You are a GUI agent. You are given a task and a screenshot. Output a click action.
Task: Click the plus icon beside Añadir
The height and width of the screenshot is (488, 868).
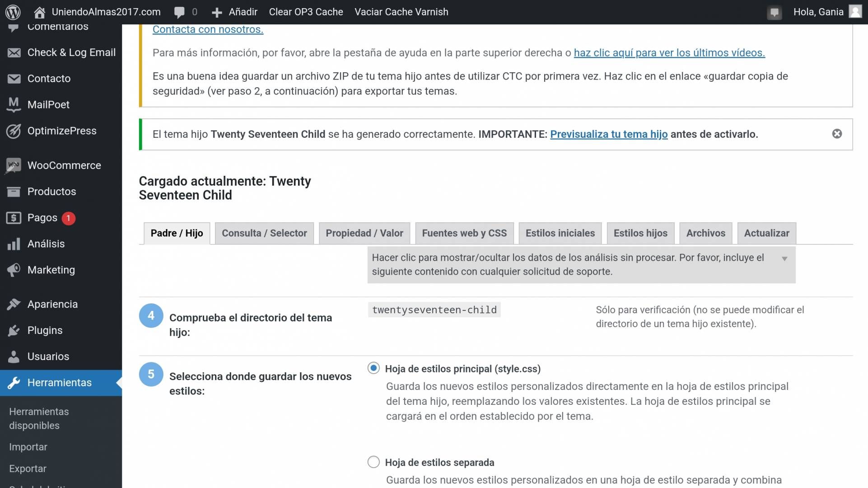coord(217,12)
